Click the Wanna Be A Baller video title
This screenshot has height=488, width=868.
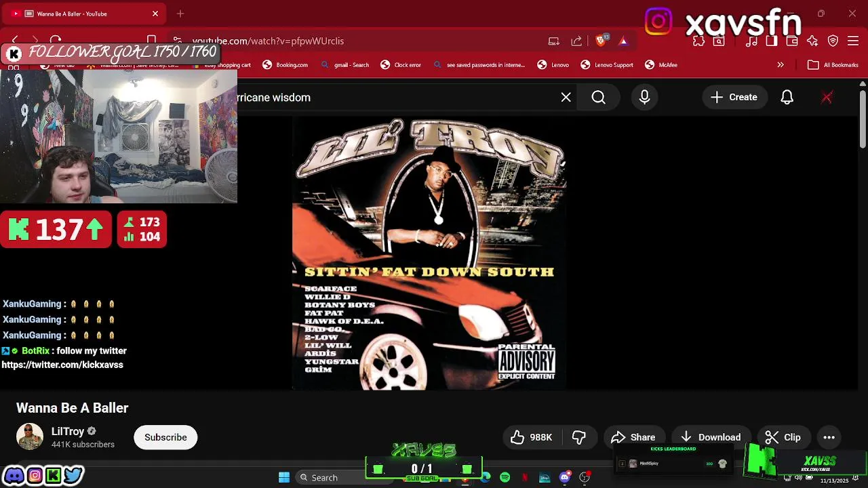coord(73,408)
